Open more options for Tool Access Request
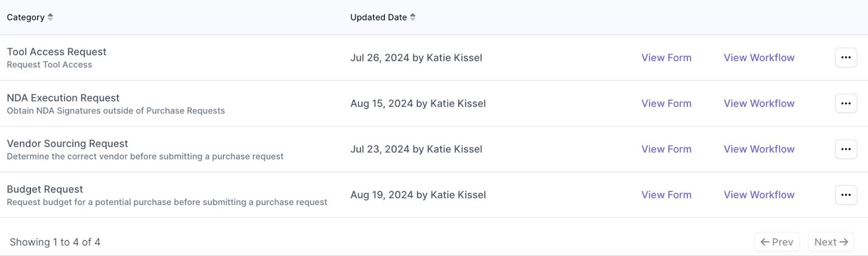 [x=846, y=58]
